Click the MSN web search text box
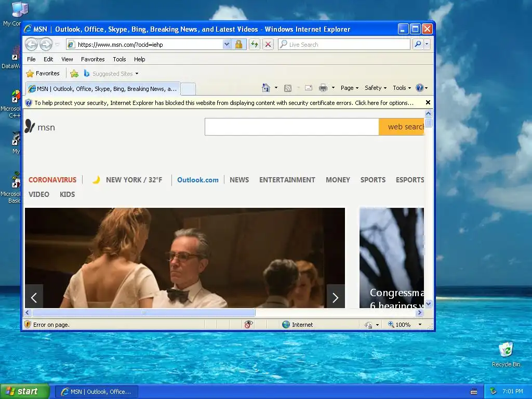This screenshot has height=399, width=532. click(x=292, y=127)
